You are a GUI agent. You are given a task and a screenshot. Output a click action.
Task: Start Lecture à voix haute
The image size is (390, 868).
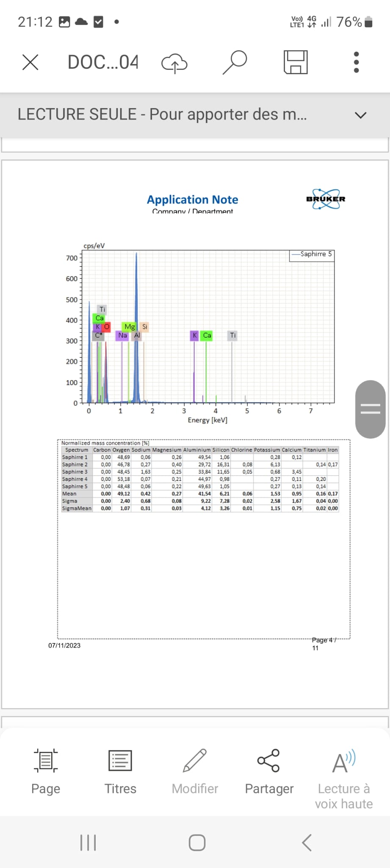click(x=343, y=779)
